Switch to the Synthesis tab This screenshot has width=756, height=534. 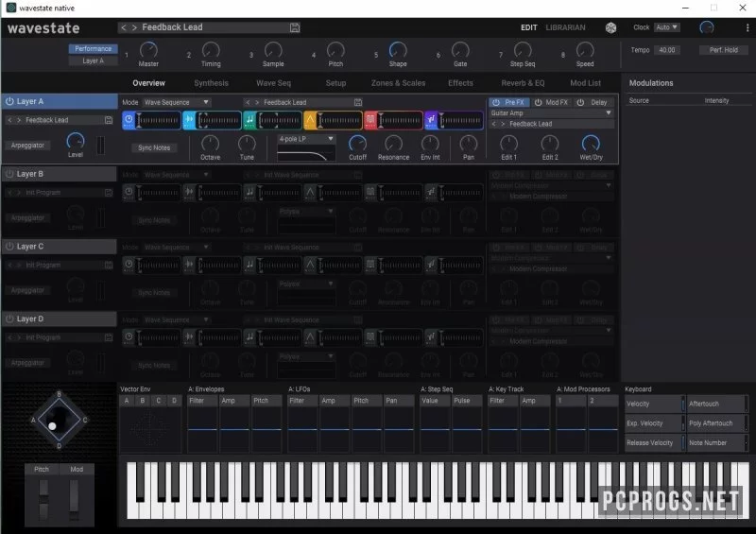click(x=211, y=83)
